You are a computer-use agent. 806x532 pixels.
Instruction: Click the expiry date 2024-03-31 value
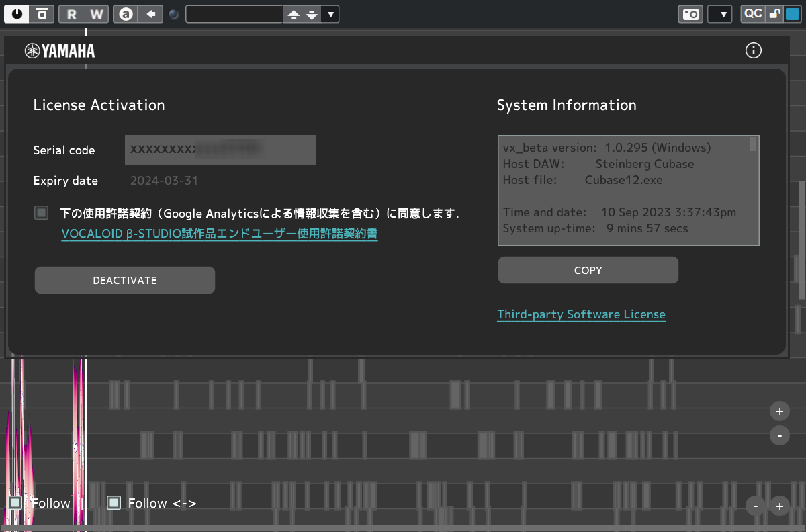point(164,181)
